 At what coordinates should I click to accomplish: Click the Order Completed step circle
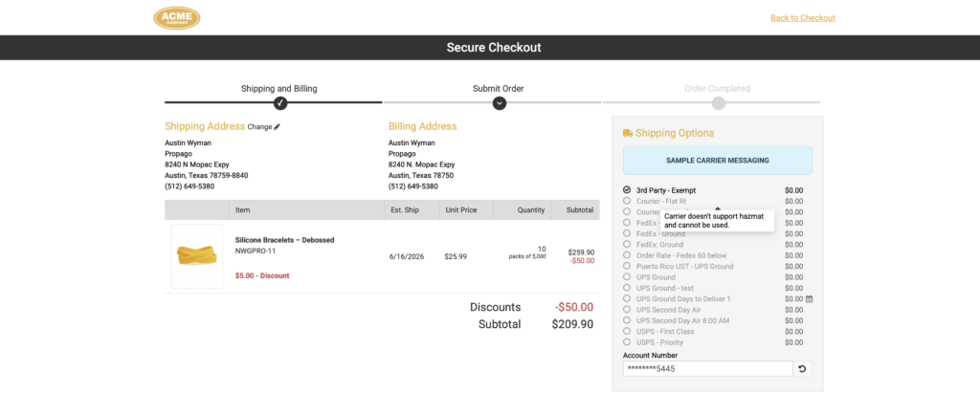(x=718, y=103)
